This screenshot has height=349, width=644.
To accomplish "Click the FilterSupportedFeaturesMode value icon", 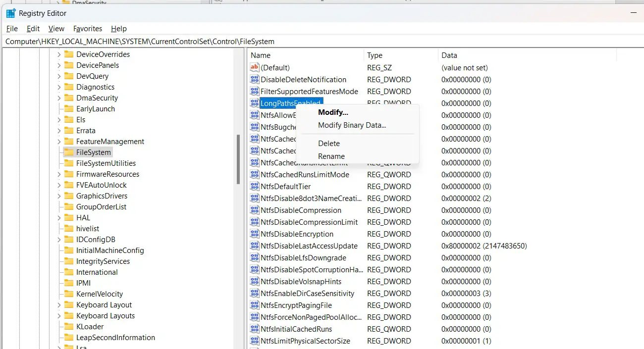I will [x=255, y=91].
